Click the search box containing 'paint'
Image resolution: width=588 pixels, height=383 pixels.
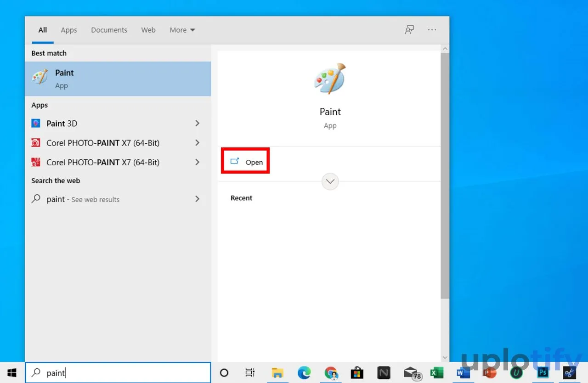118,373
